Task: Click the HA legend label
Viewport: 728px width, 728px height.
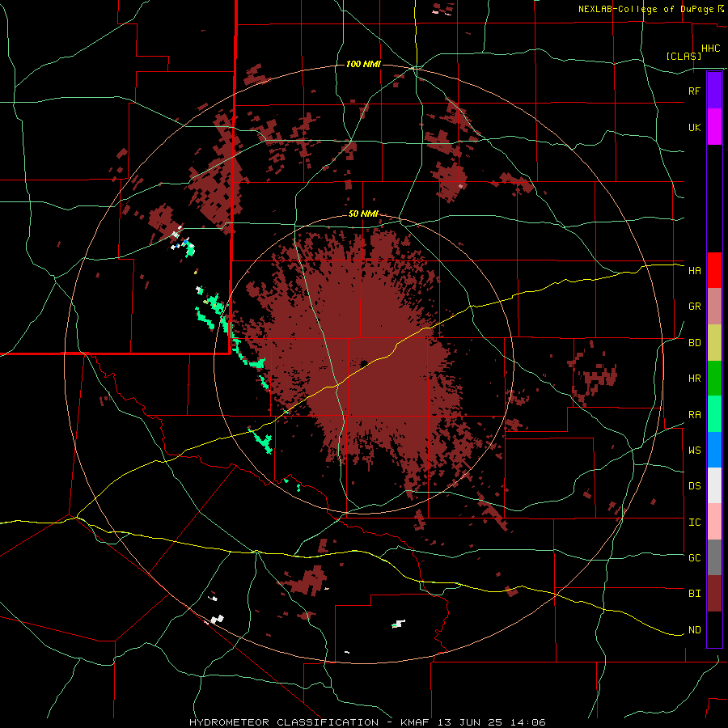Action: click(x=694, y=271)
